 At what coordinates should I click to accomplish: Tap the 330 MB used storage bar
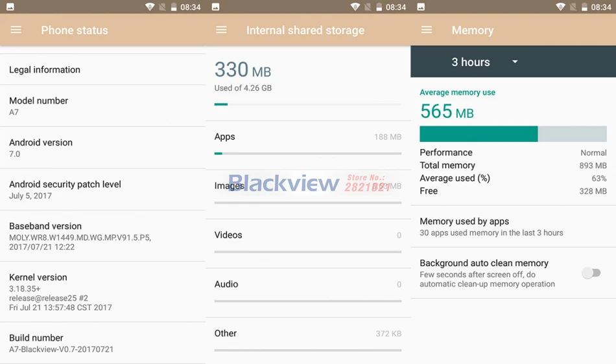pos(308,104)
